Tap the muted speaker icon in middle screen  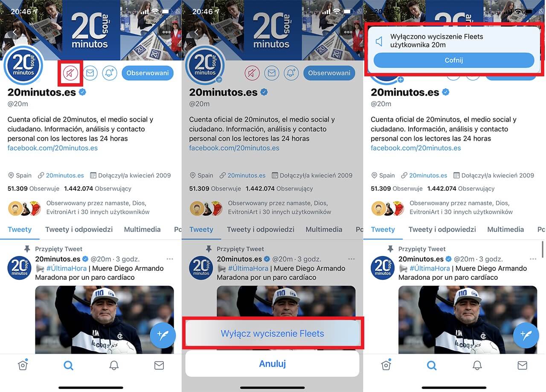click(x=252, y=73)
